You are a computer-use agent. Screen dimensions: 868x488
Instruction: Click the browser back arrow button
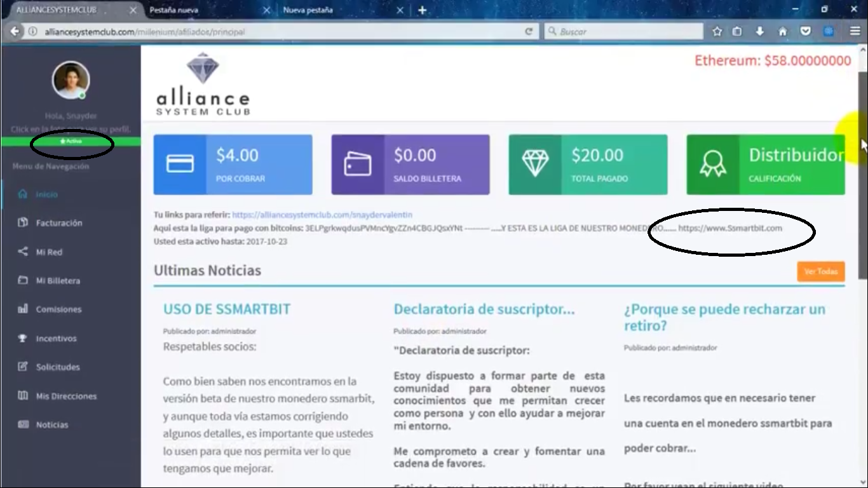pos(14,31)
